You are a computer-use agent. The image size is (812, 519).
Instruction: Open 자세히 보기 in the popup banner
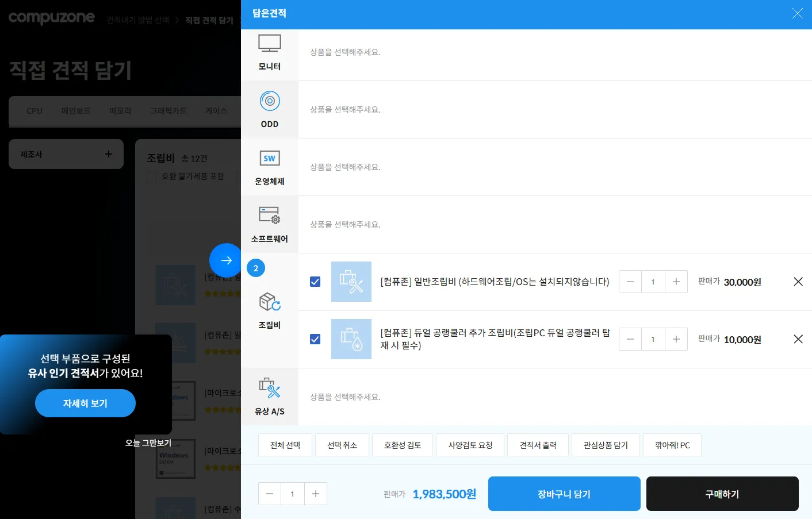click(x=85, y=403)
